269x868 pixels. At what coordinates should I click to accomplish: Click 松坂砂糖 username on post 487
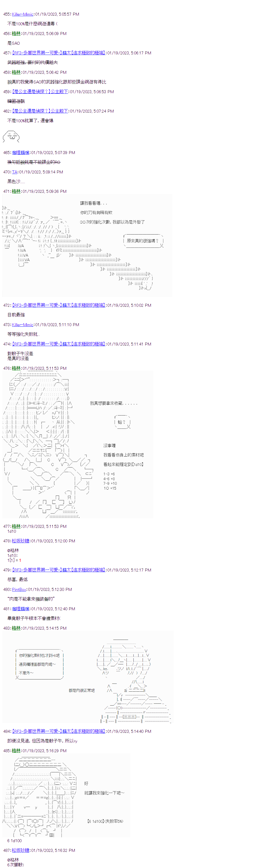tap(20, 850)
